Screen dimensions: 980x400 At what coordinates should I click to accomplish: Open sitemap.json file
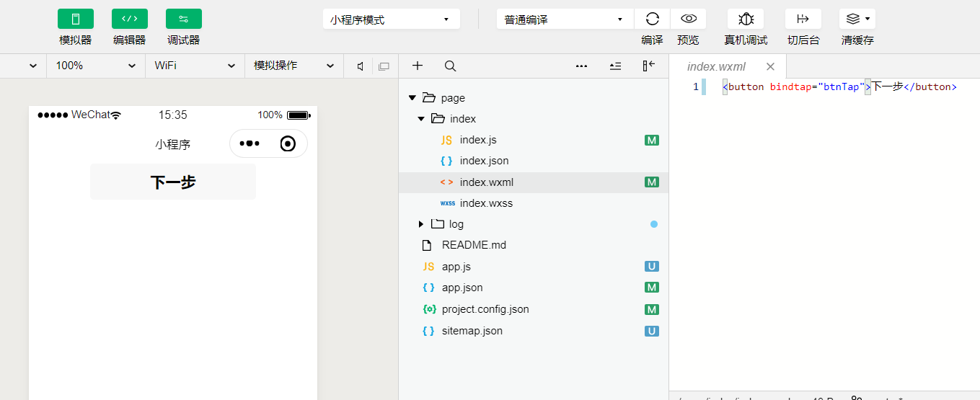pyautogui.click(x=472, y=331)
